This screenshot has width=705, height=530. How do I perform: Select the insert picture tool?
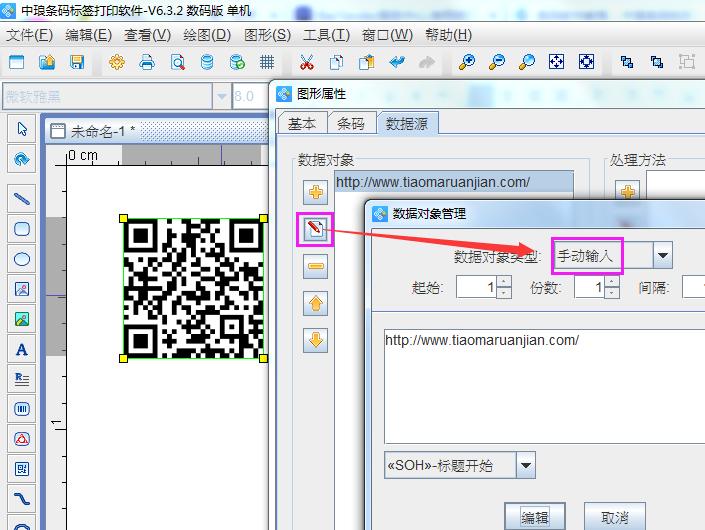(22, 289)
